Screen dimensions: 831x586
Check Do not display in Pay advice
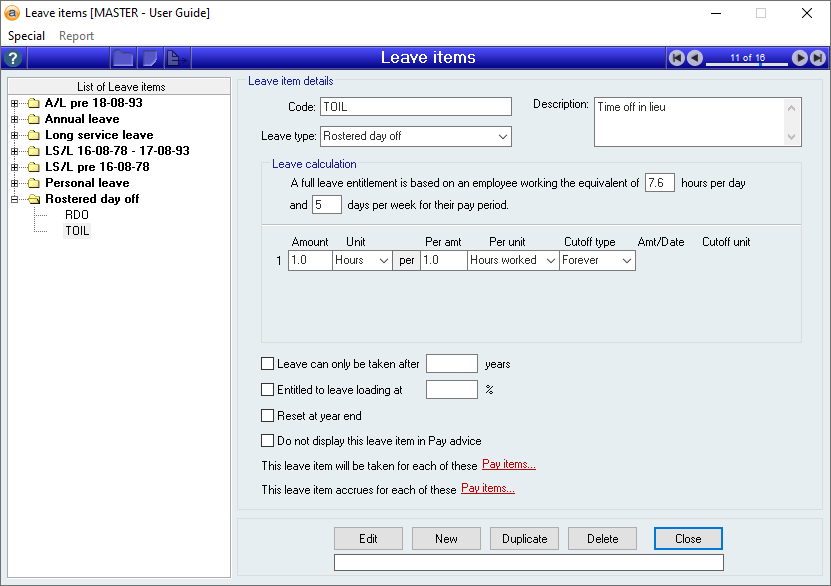[267, 440]
